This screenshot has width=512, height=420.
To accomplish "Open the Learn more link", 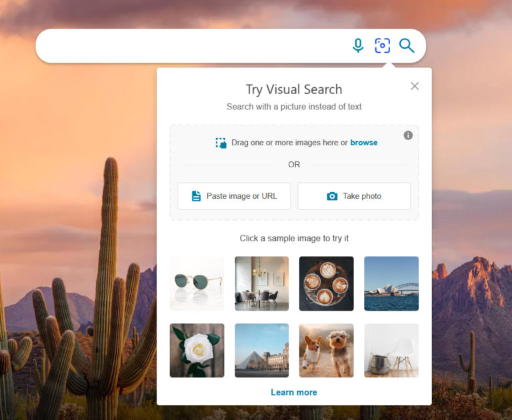I will click(x=294, y=393).
